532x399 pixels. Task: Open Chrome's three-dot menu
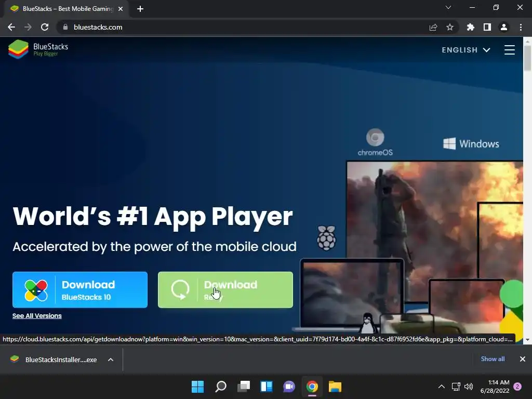click(x=521, y=27)
